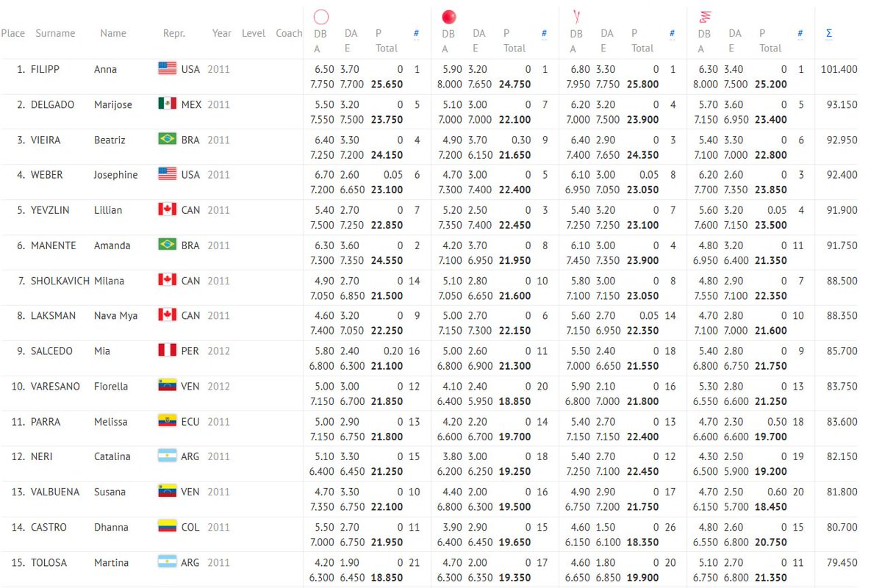The width and height of the screenshot is (882, 588).
Task: Click the red ball apparatus icon
Action: (x=449, y=17)
